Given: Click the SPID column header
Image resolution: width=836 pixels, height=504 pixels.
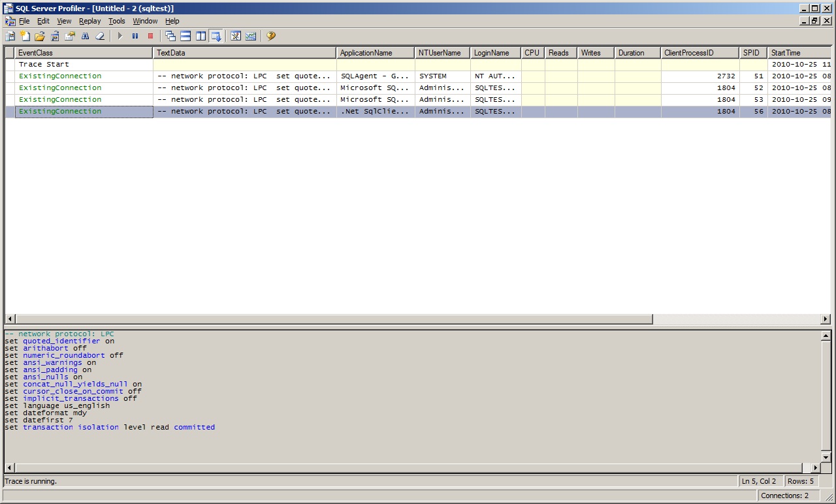Looking at the screenshot, I should tap(754, 53).
